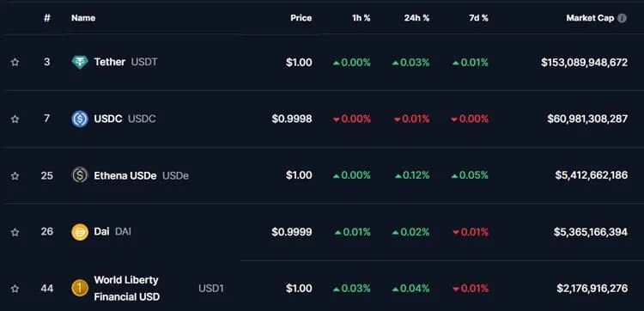Sort table by Price column header
The width and height of the screenshot is (644, 311).
[x=301, y=18]
